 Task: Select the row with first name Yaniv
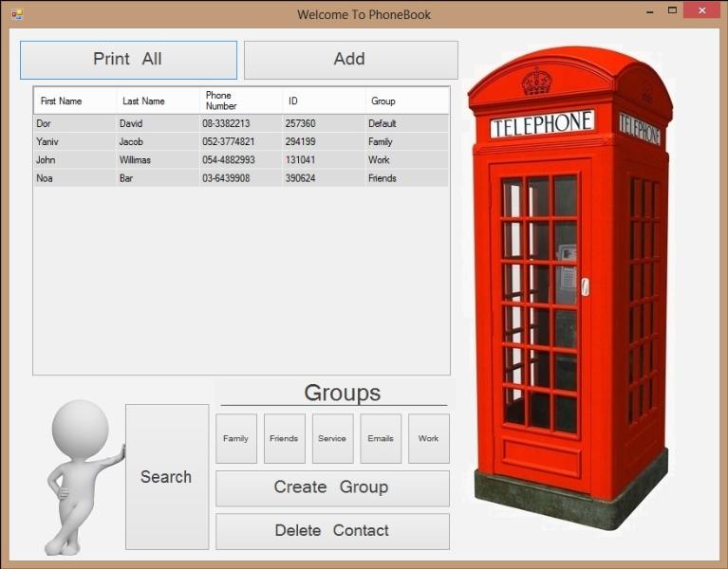point(241,141)
